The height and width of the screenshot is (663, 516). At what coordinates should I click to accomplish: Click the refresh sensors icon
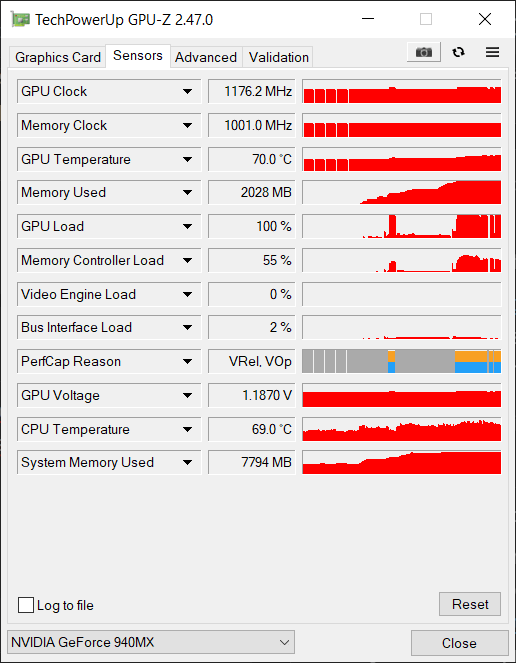tap(458, 52)
